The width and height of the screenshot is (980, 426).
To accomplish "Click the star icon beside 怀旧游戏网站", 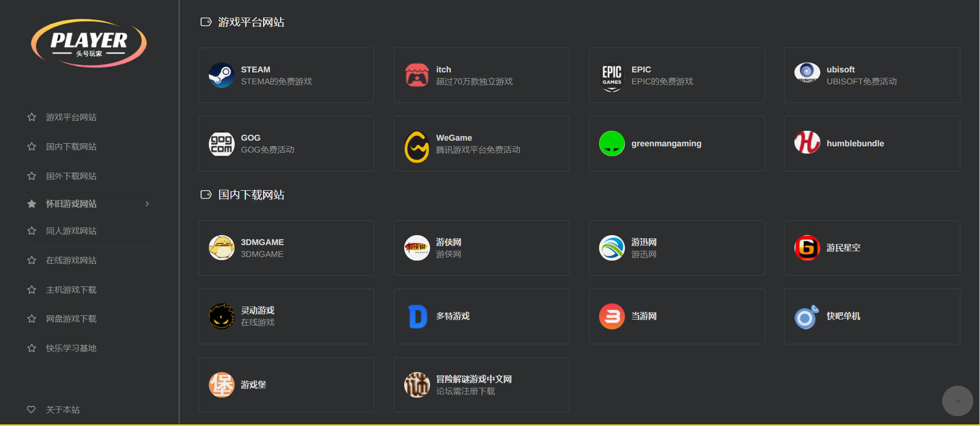I will point(32,204).
